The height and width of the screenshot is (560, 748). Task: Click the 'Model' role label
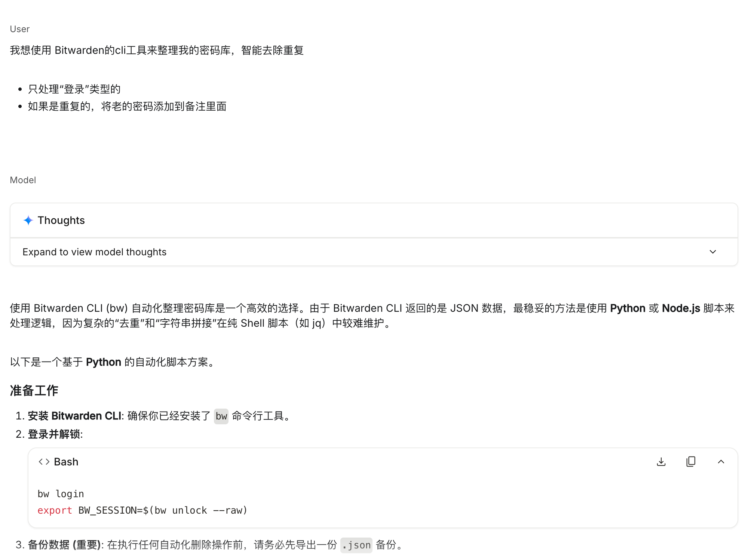coord(23,180)
